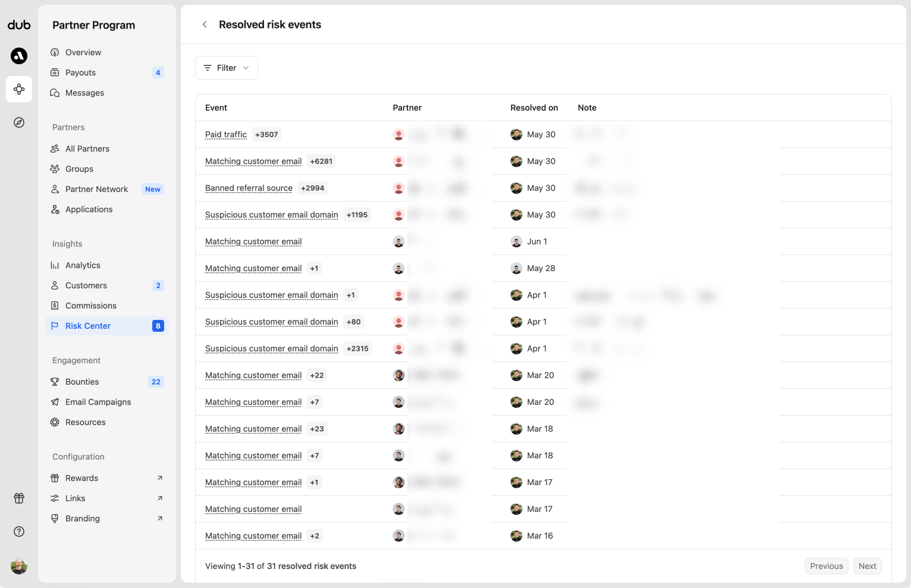Open the compass explore icon
The height and width of the screenshot is (588, 911).
[x=19, y=122]
